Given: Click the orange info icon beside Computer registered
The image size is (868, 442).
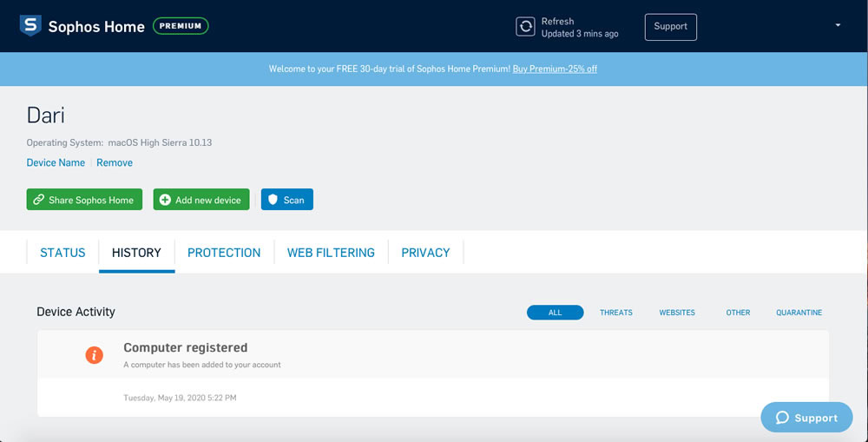Looking at the screenshot, I should pyautogui.click(x=94, y=355).
